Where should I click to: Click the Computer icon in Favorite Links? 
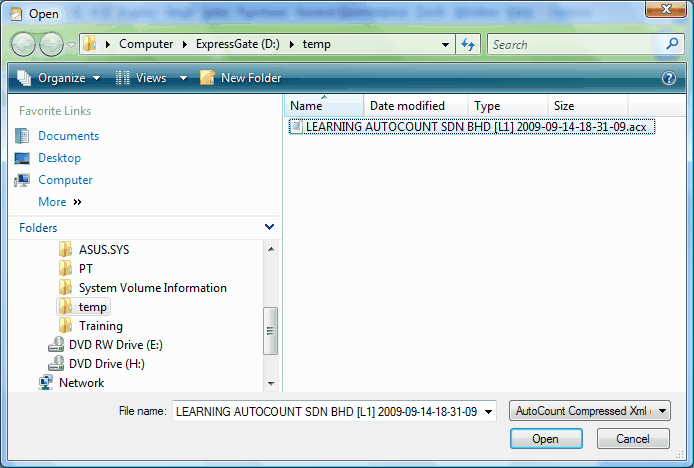click(22, 180)
